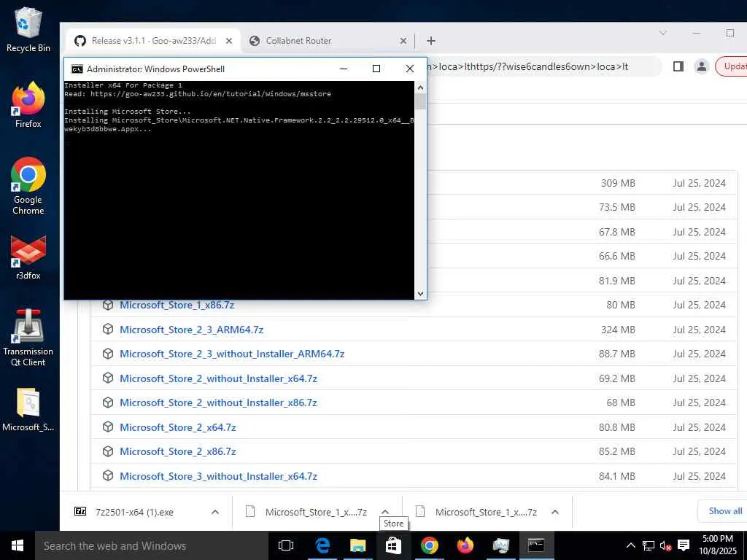Click the Windows Start button
Screen dimensions: 747x560
18,545
